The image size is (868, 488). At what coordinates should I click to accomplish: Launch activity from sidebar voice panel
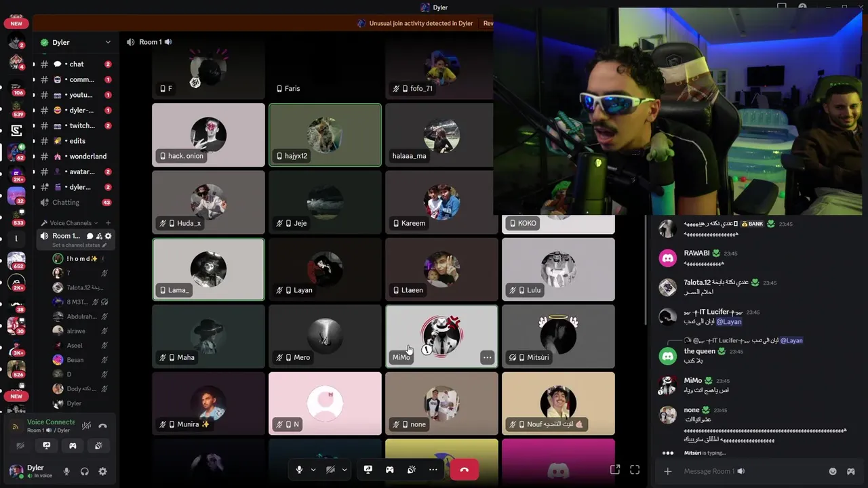click(73, 446)
